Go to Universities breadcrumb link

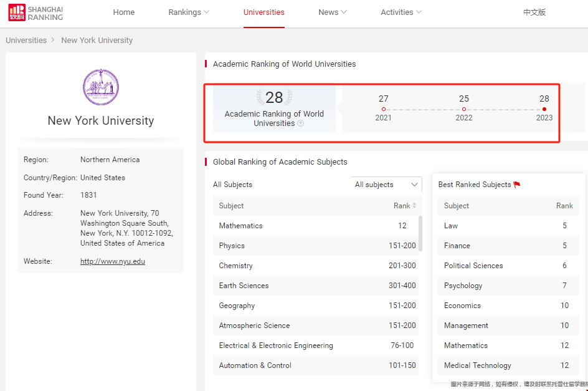pyautogui.click(x=26, y=40)
